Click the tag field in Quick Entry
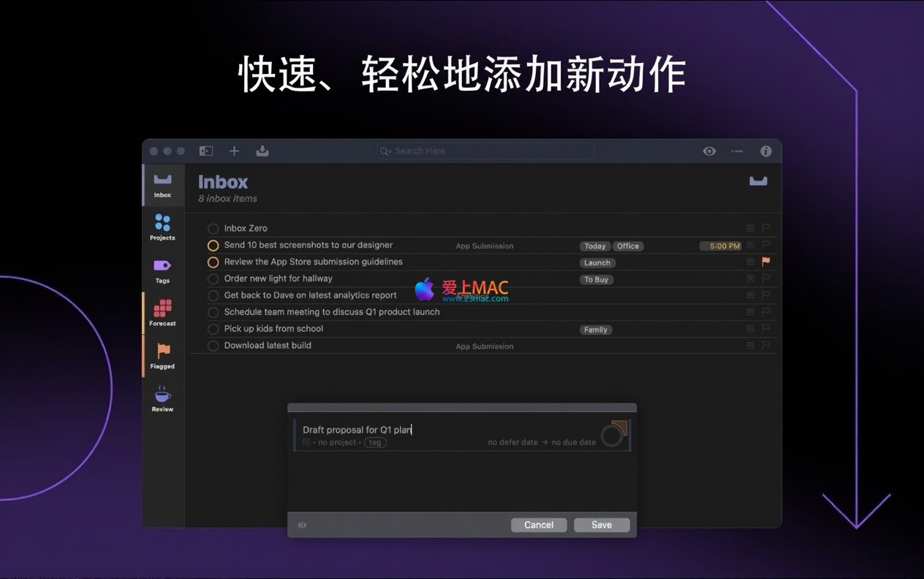The width and height of the screenshot is (924, 579). click(375, 442)
